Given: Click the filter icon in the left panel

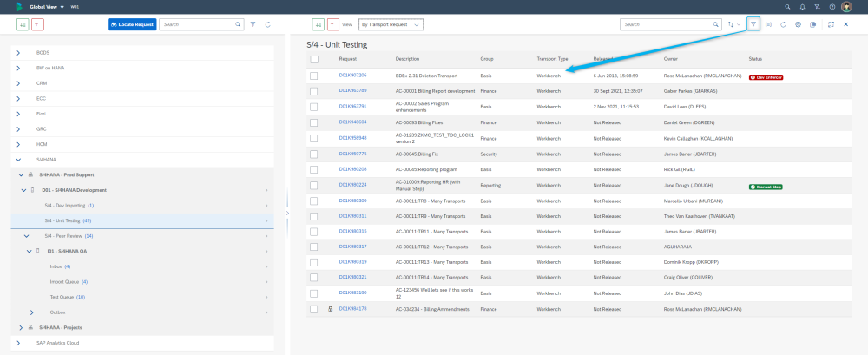Looking at the screenshot, I should (x=253, y=24).
